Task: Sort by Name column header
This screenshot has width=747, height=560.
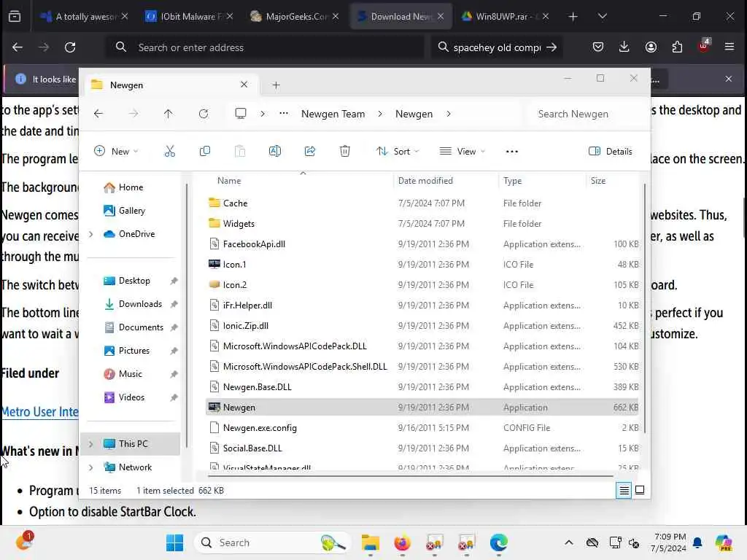Action: point(229,181)
